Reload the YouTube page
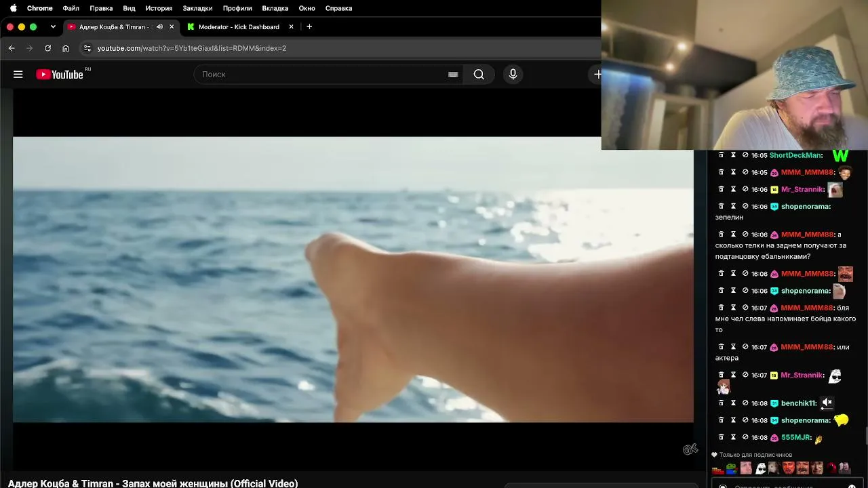This screenshot has width=868, height=488. click(47, 48)
